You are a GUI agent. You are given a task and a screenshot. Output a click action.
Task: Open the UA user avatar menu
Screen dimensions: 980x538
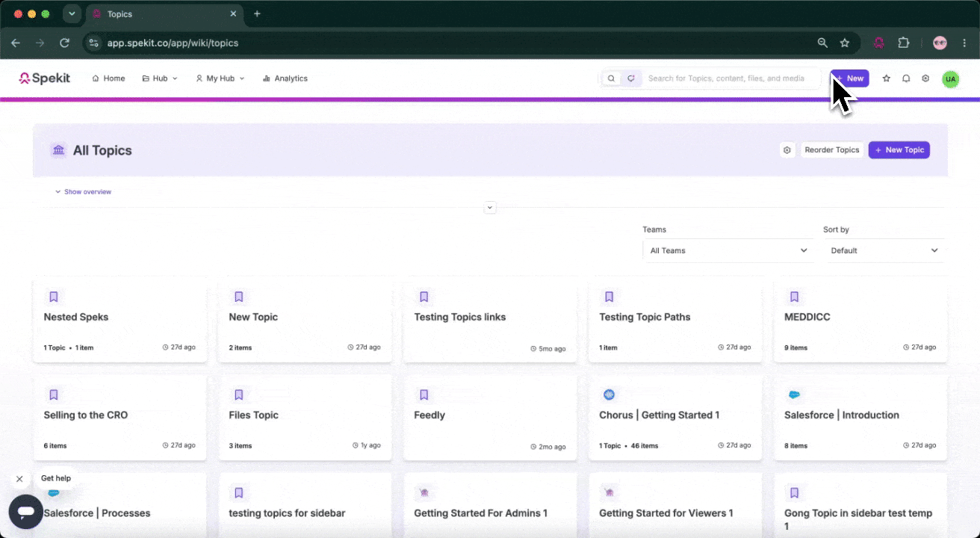pos(950,78)
